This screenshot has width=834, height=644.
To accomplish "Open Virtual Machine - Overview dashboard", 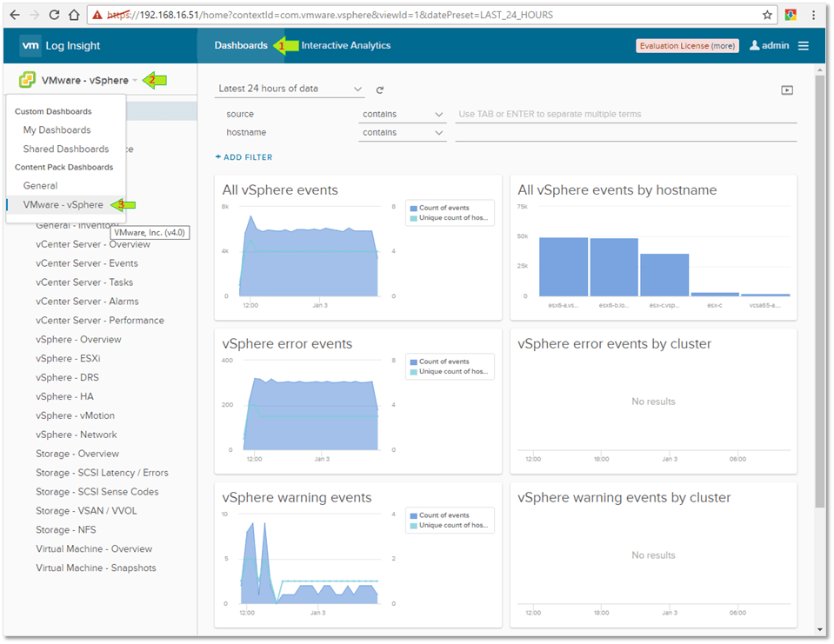I will (94, 549).
